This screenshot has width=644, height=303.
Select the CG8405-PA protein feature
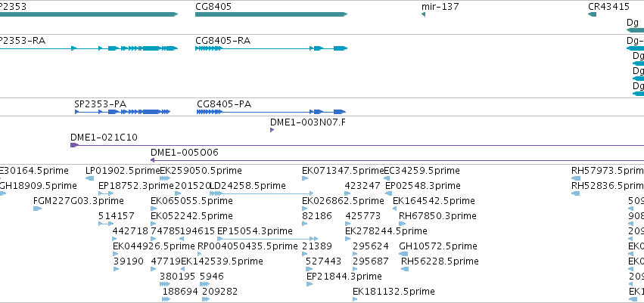[x=271, y=112]
